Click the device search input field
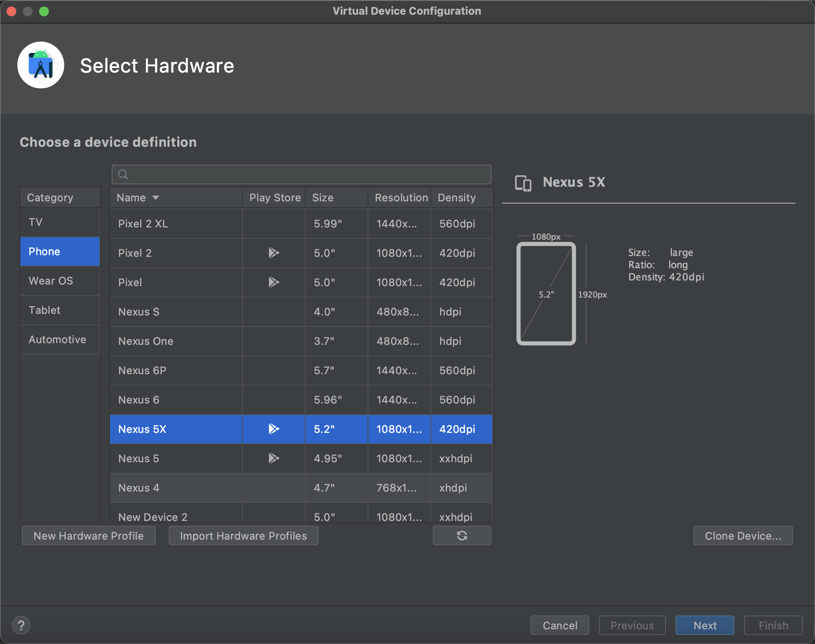This screenshot has width=815, height=644. 302,174
